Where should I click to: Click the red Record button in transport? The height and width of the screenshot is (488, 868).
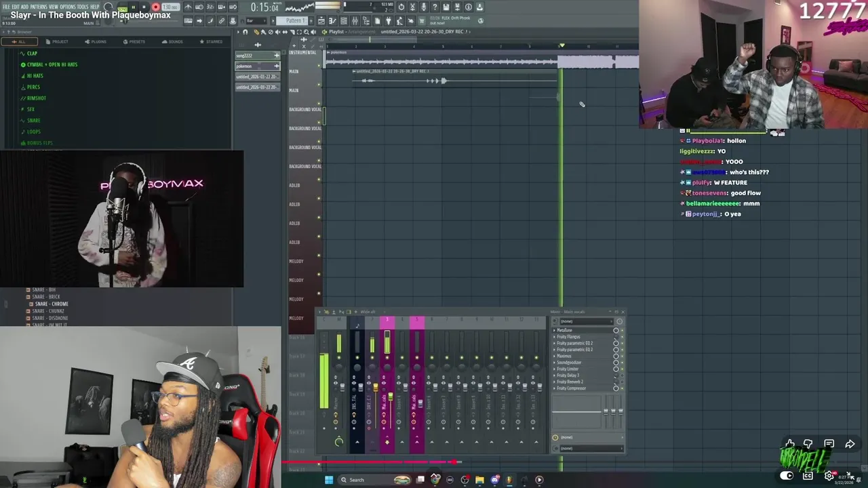(x=155, y=7)
